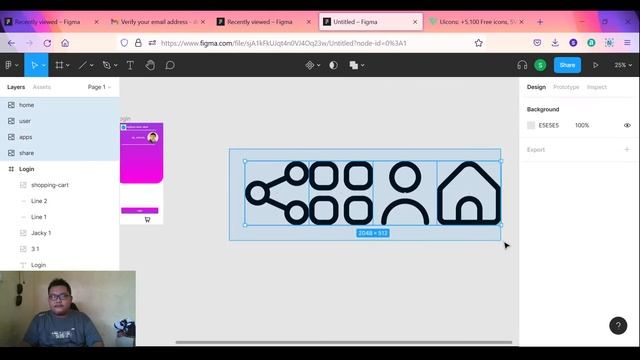Click the background color E5E5E5 swatch
The height and width of the screenshot is (360, 640).
pyautogui.click(x=531, y=125)
